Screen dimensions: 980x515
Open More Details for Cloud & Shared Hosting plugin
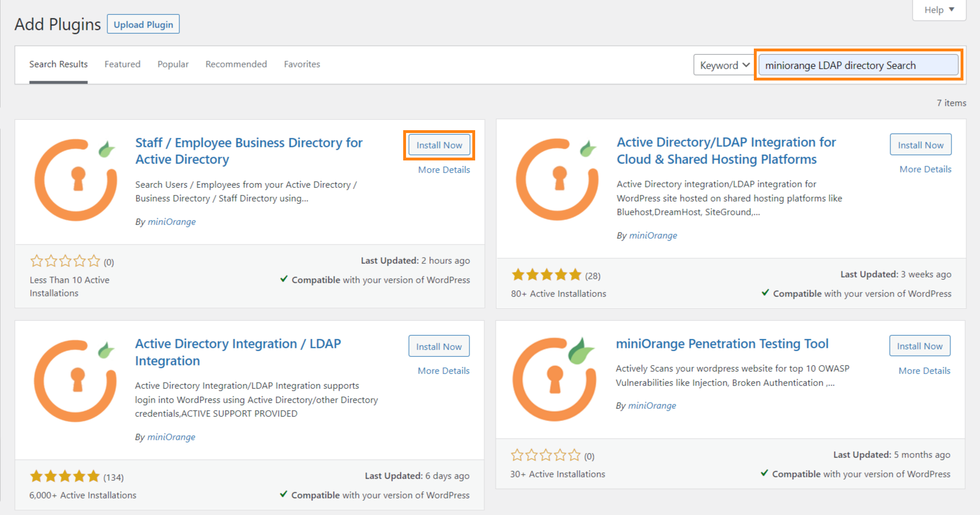click(925, 169)
